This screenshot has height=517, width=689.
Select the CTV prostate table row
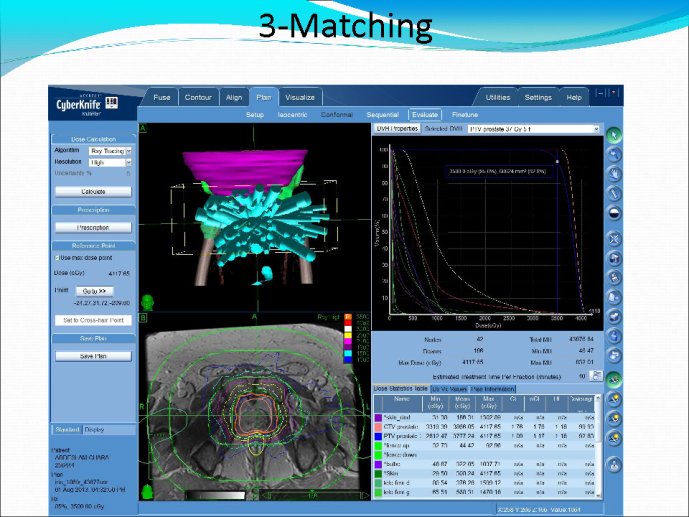coord(485,427)
